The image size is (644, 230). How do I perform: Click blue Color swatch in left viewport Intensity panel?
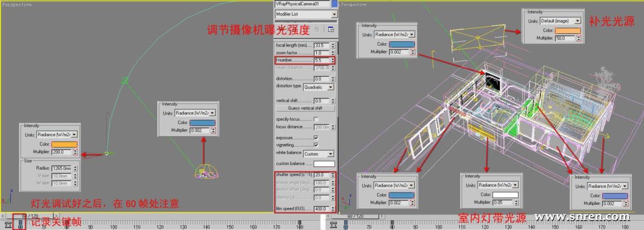[202, 123]
